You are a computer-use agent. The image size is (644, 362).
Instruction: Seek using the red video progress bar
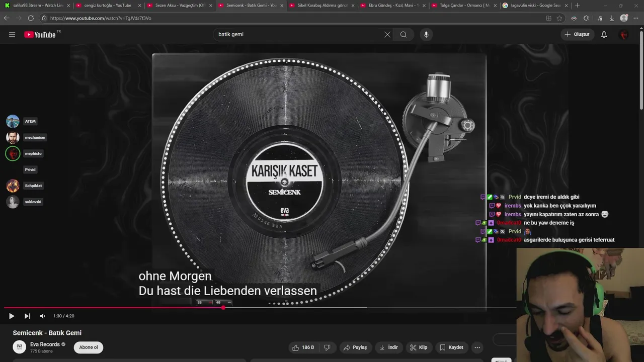(x=113, y=308)
